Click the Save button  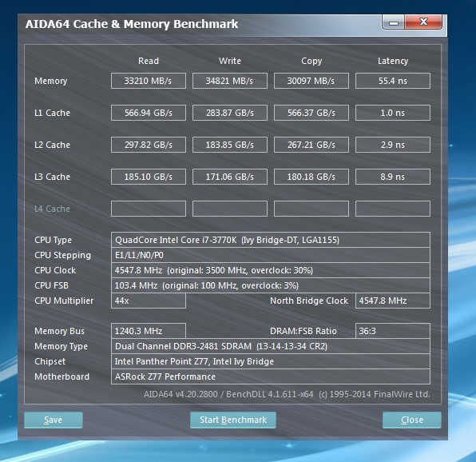54,420
